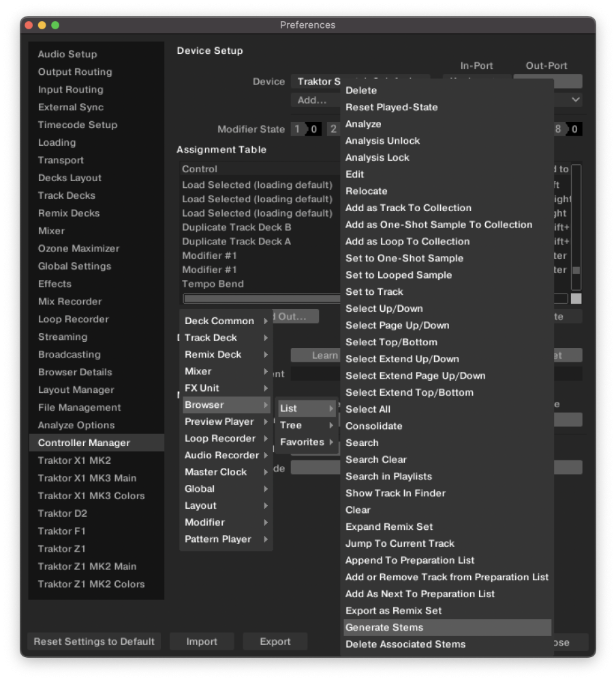
Task: Choose Delete Associated Stems option
Action: pyautogui.click(x=447, y=644)
